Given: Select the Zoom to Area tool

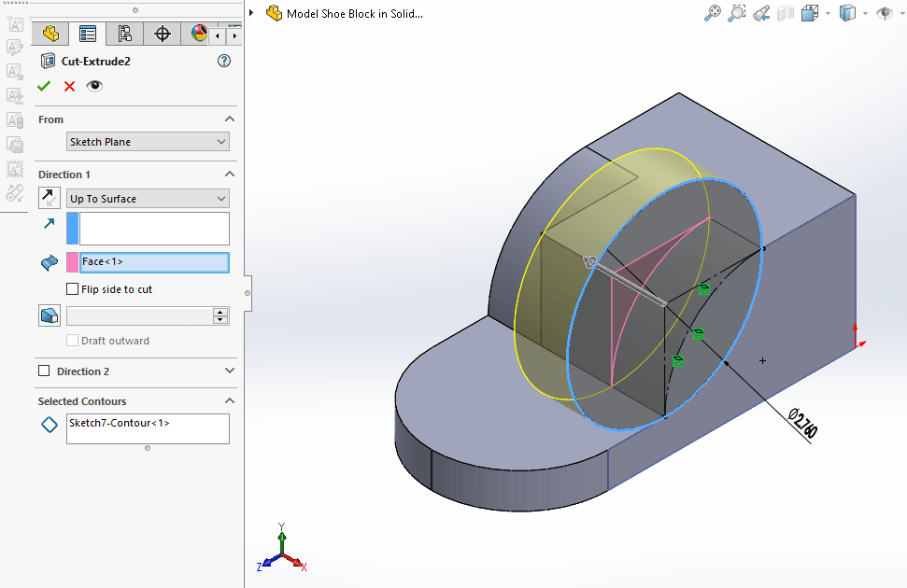Looking at the screenshot, I should tap(737, 13).
